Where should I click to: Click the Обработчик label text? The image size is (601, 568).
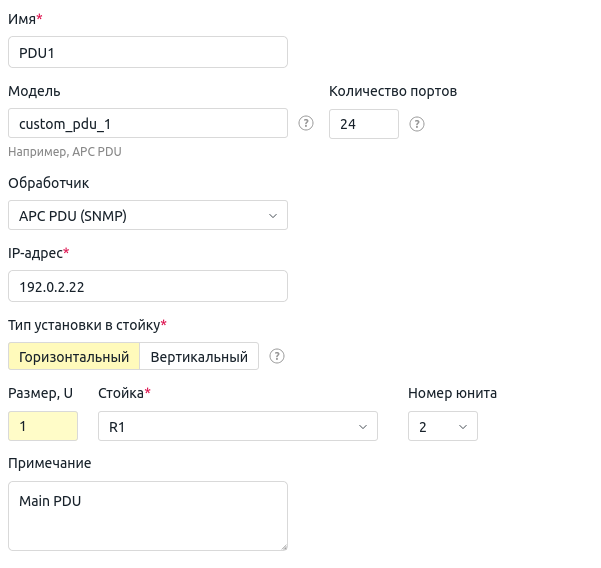click(49, 183)
